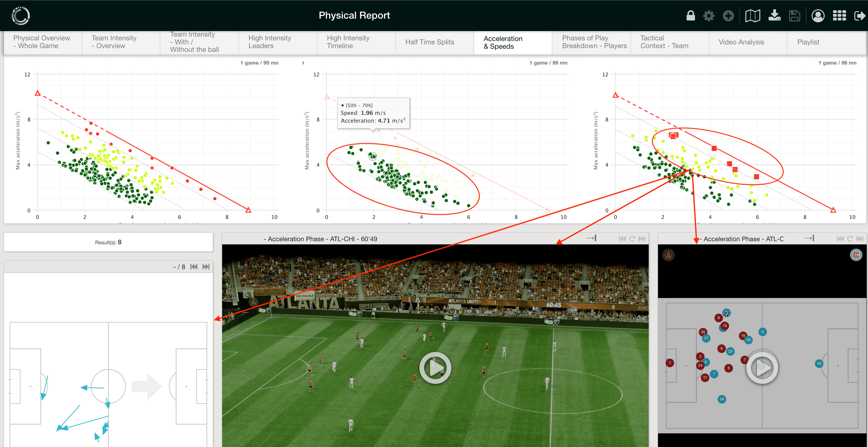The width and height of the screenshot is (868, 447).
Task: Select the Video Analysis tab
Action: (741, 42)
